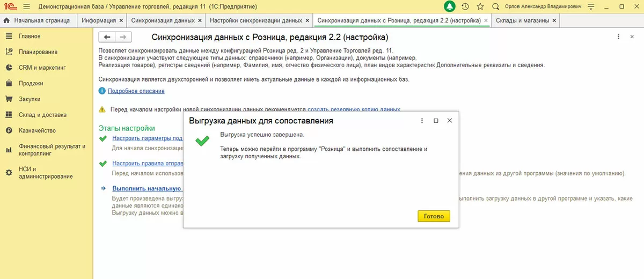The width and height of the screenshot is (644, 279).
Task: Close the sync setup form
Action: [633, 37]
